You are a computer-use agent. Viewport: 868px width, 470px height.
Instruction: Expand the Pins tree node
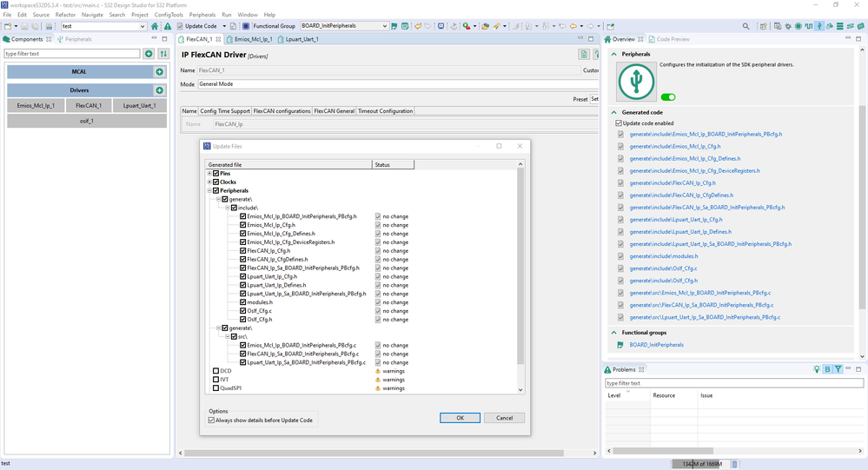[x=209, y=174]
